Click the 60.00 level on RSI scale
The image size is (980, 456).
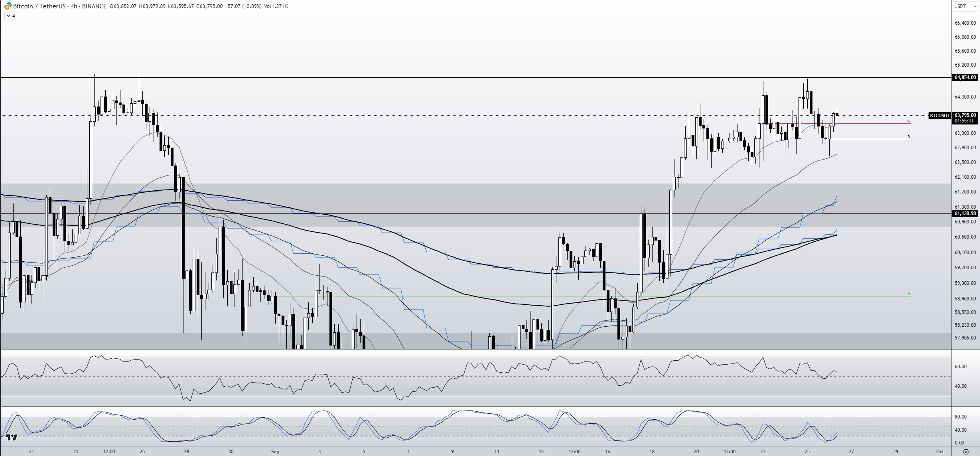pyautogui.click(x=960, y=367)
